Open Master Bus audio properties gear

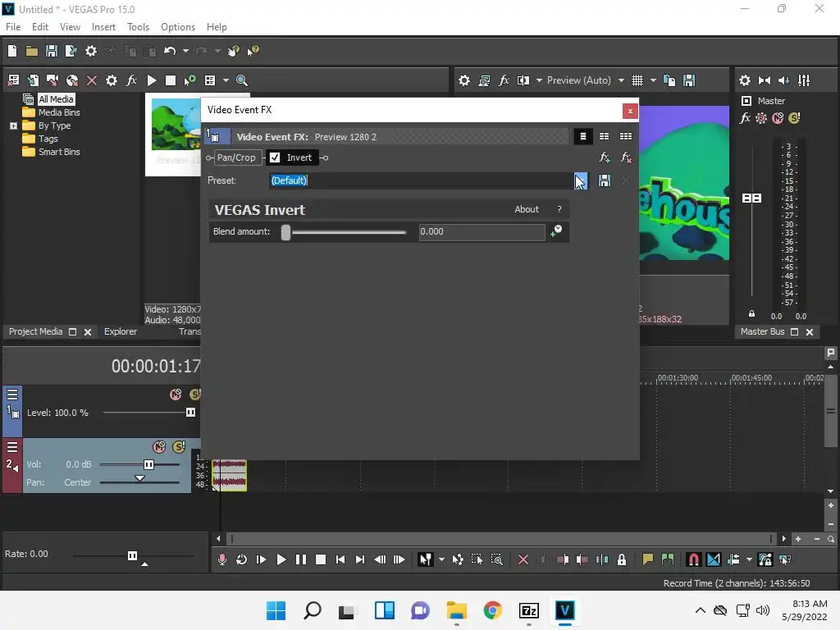(745, 80)
